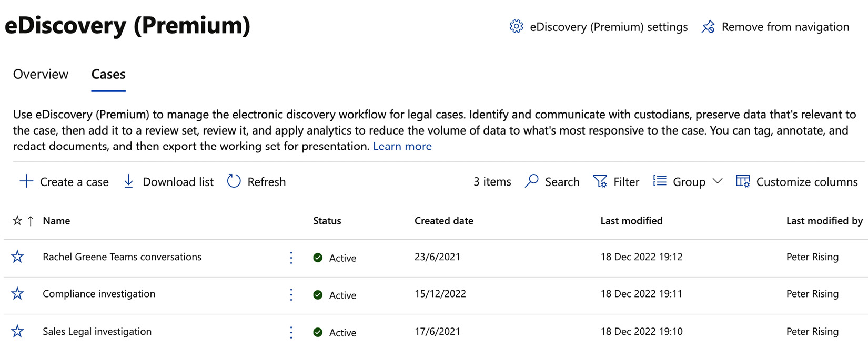Star the Compliance investigation case

17,293
